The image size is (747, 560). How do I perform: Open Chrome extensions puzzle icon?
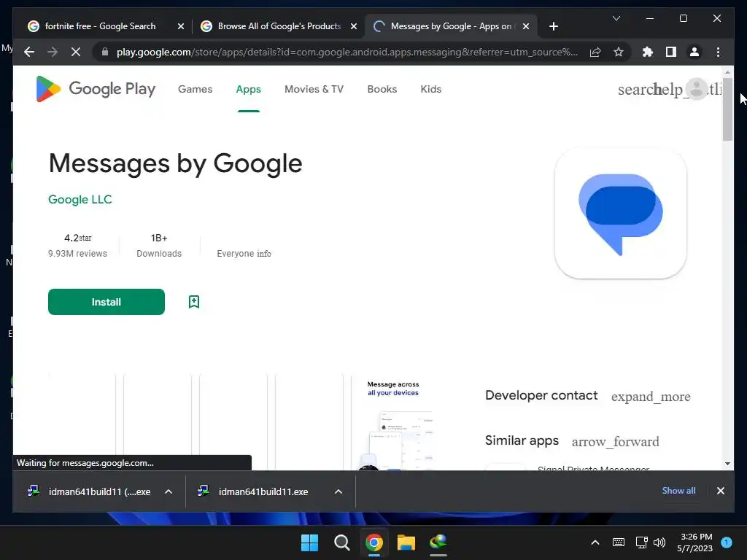(648, 52)
